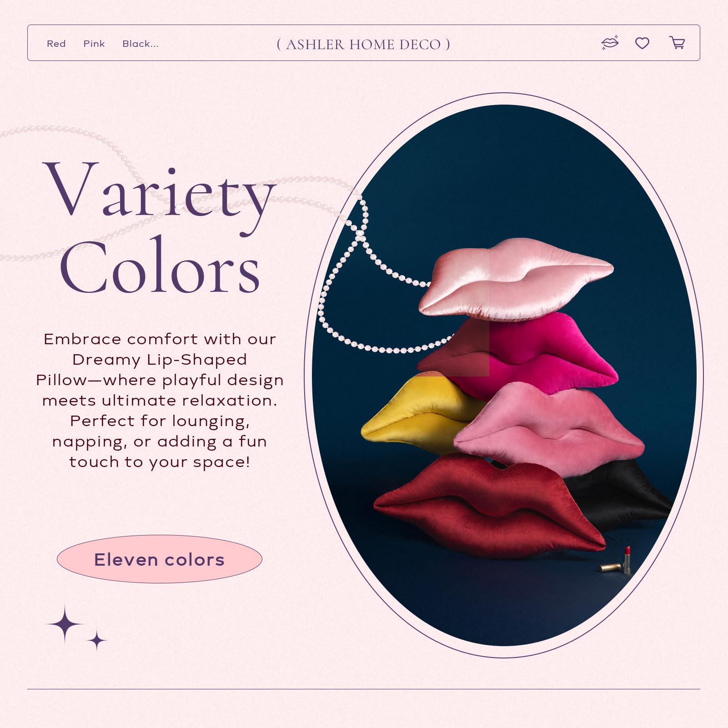
Task: Select the light pink satin lip pillow
Action: coord(516,278)
